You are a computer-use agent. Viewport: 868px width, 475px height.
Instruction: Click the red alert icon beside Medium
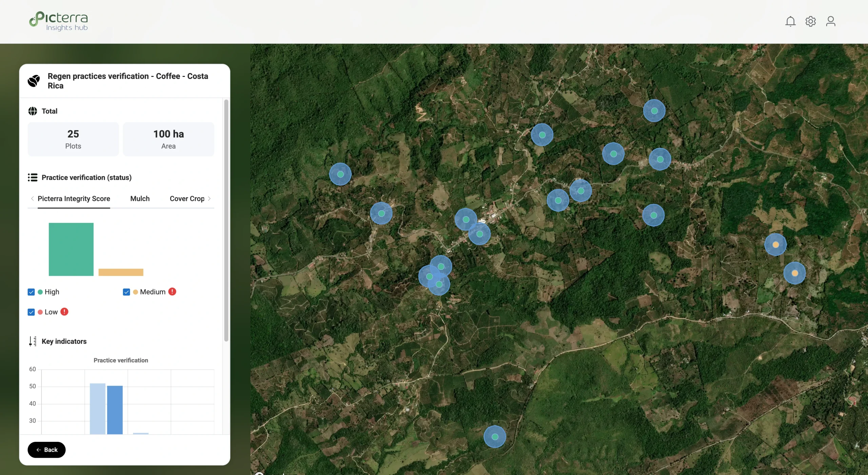pos(172,292)
